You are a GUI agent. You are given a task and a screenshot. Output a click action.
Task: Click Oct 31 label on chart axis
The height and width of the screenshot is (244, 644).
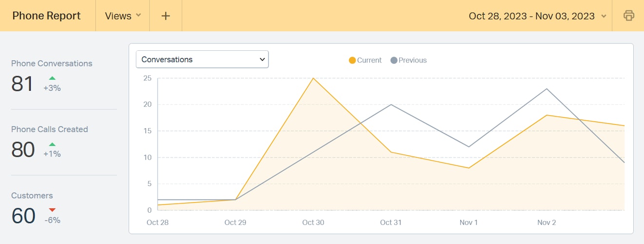point(391,223)
